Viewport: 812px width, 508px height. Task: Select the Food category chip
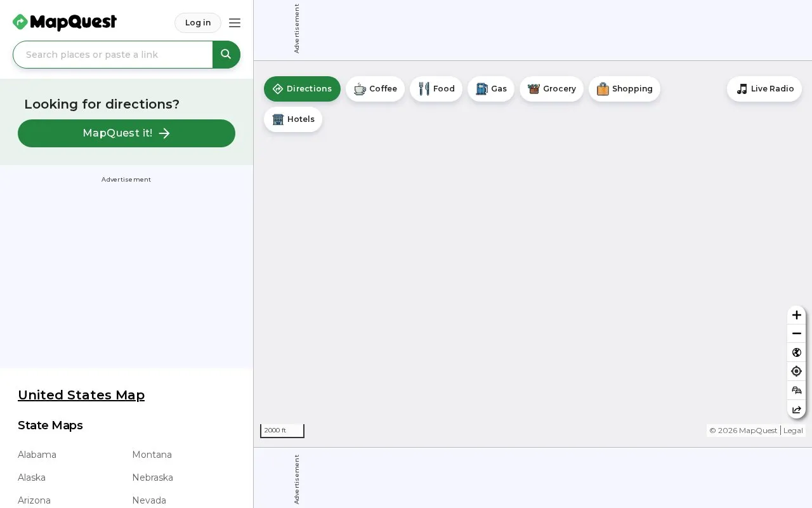point(436,89)
